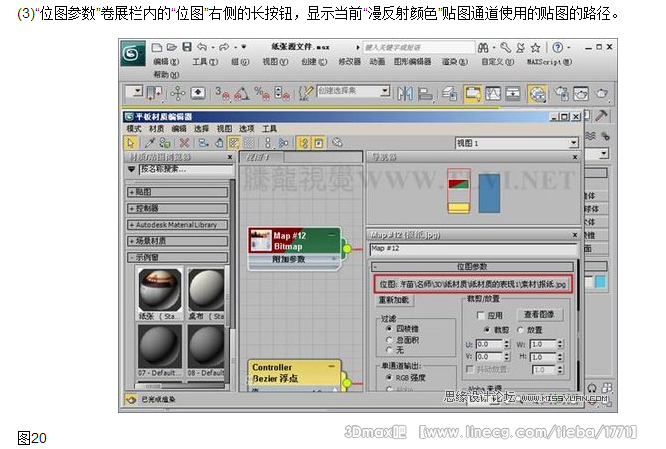Click the eyedropper Pick Material icon
666x449 pixels.
(150, 143)
